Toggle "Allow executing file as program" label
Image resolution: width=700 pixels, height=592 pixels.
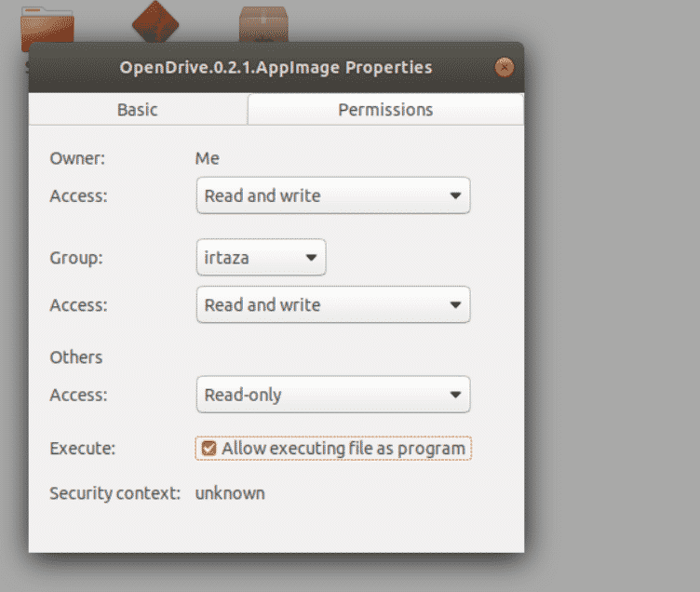pyautogui.click(x=343, y=449)
